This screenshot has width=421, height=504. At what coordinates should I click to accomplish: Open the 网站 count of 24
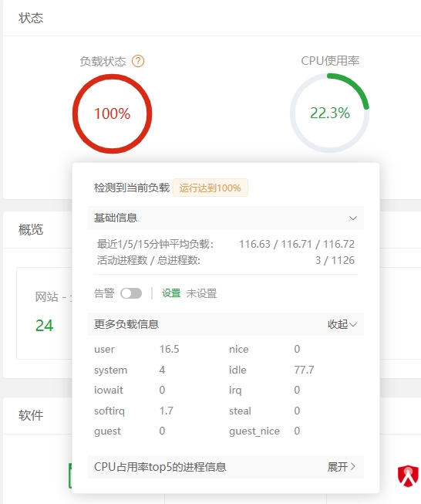pyautogui.click(x=44, y=326)
